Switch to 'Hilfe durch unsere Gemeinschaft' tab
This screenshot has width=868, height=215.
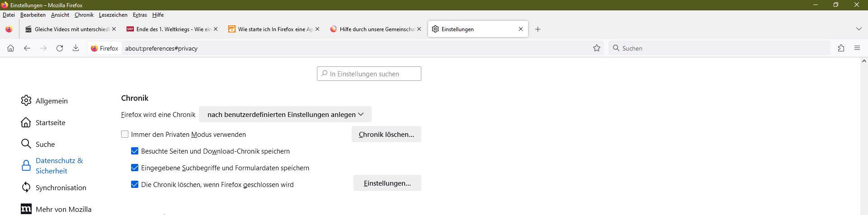coord(377,29)
